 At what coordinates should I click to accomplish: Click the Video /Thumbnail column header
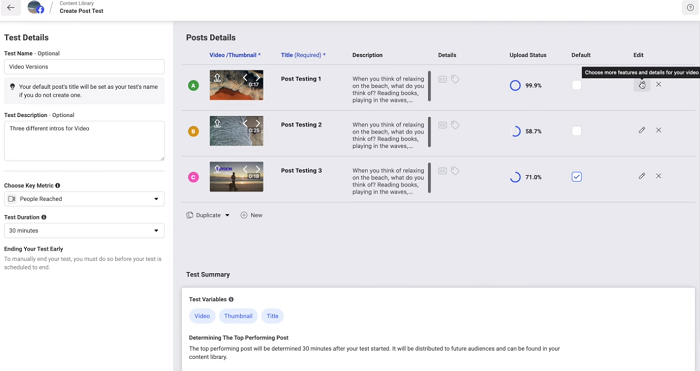(x=235, y=55)
